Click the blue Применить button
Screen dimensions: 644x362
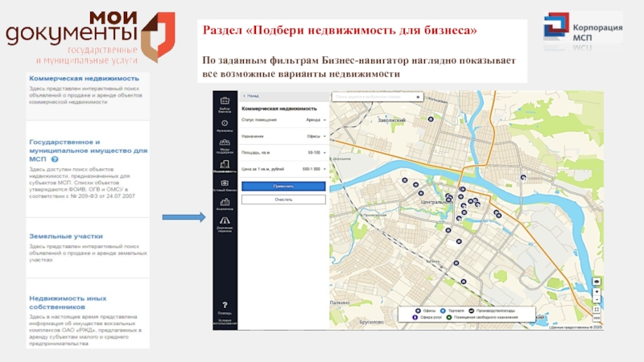coord(283,187)
